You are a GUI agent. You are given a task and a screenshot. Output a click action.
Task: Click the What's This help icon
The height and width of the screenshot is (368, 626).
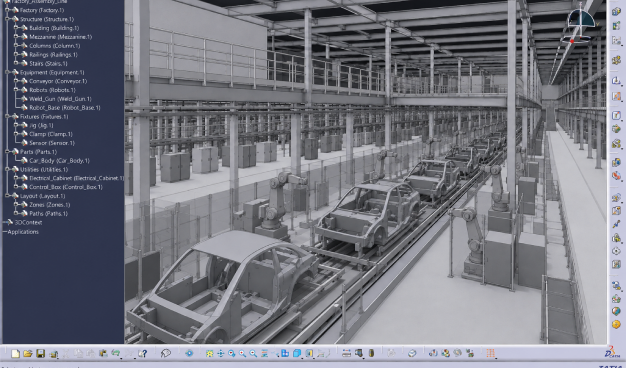pyautogui.click(x=143, y=353)
